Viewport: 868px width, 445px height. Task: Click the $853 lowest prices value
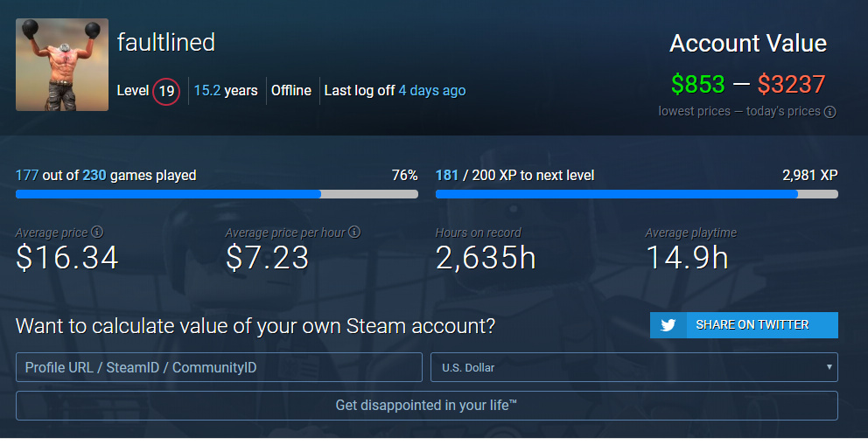[698, 85]
